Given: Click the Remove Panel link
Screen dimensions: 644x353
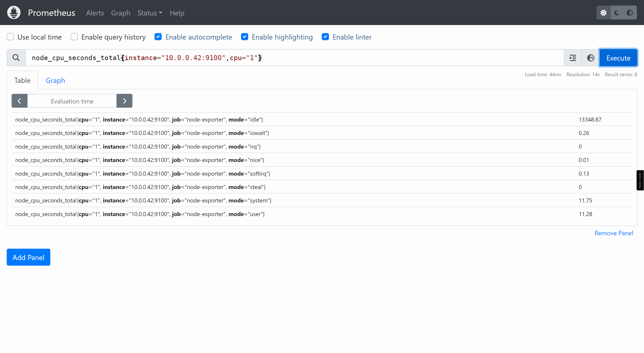Looking at the screenshot, I should [x=614, y=233].
